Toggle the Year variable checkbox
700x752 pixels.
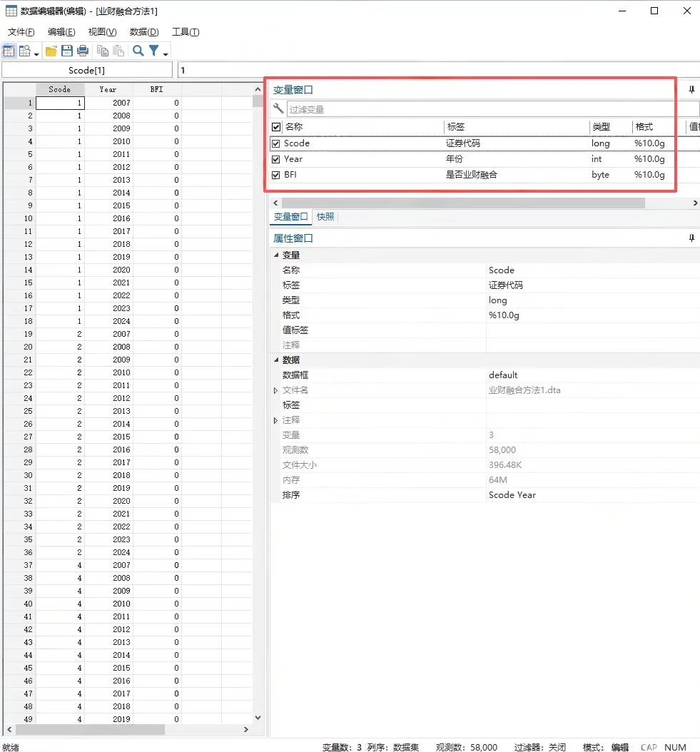pos(276,159)
